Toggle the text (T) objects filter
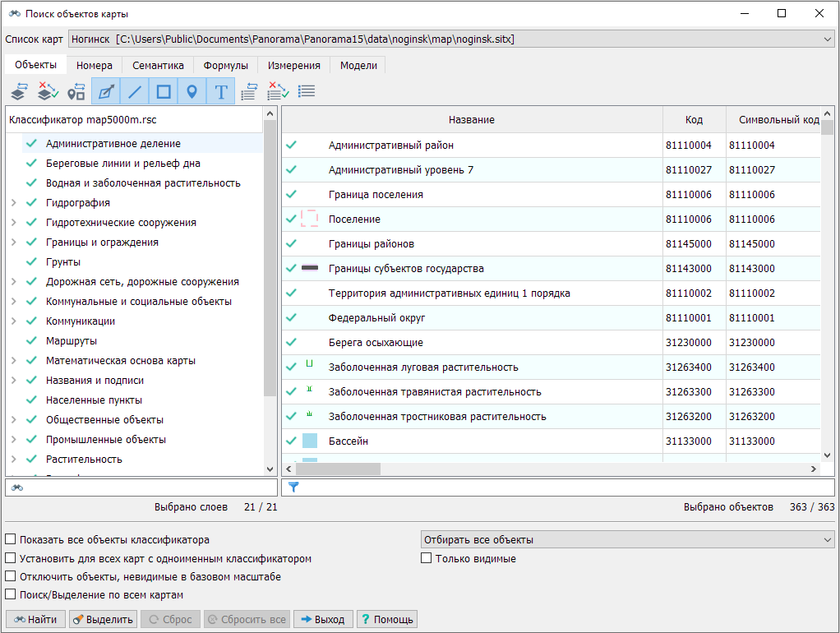The width and height of the screenshot is (840, 633). coord(220,91)
